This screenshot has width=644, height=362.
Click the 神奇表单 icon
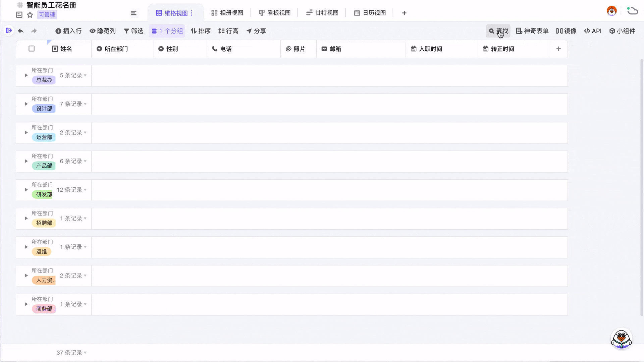(x=532, y=31)
